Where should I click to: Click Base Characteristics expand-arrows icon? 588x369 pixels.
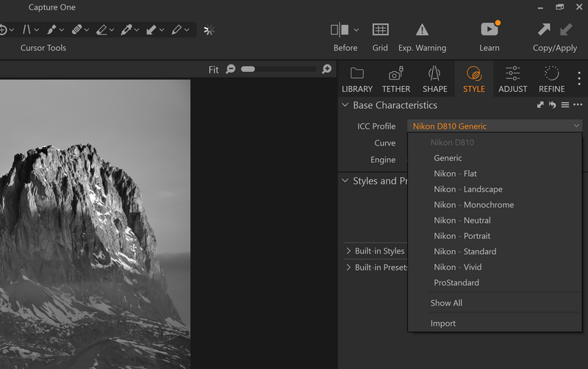[540, 105]
